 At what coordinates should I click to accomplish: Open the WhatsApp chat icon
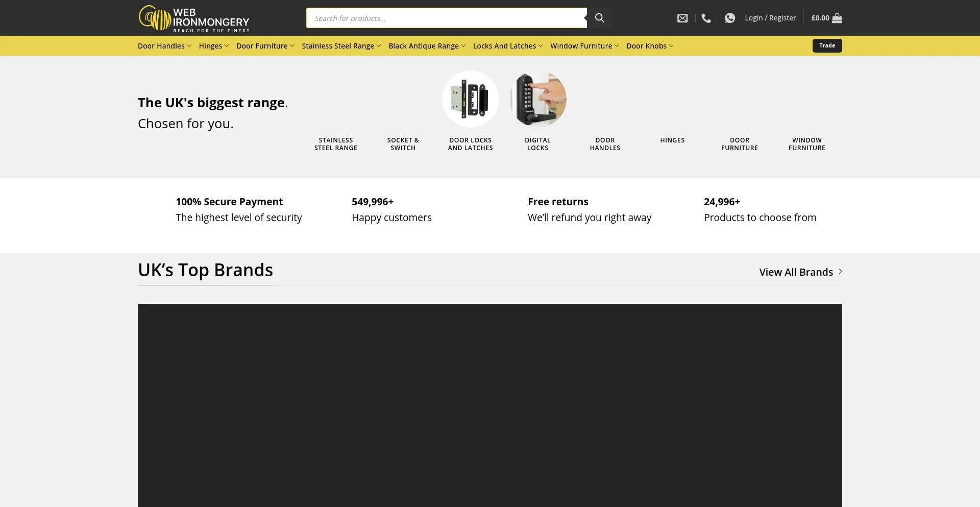pyautogui.click(x=730, y=18)
